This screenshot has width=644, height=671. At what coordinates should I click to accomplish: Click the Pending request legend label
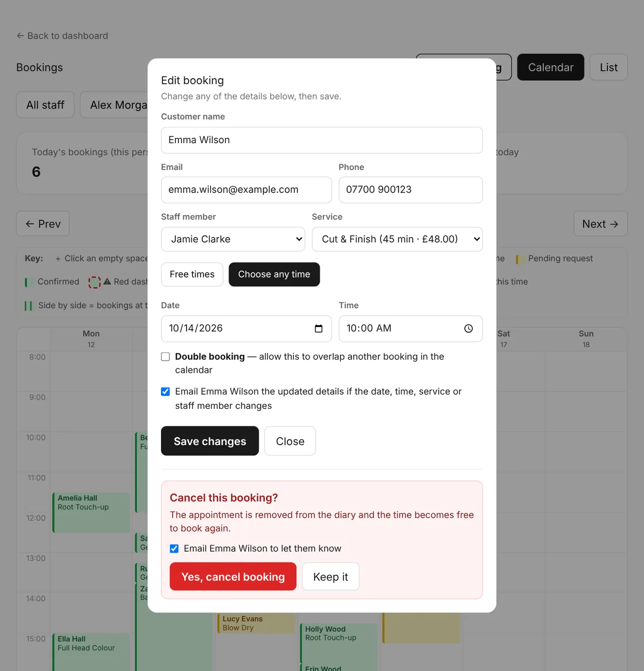pyautogui.click(x=560, y=259)
